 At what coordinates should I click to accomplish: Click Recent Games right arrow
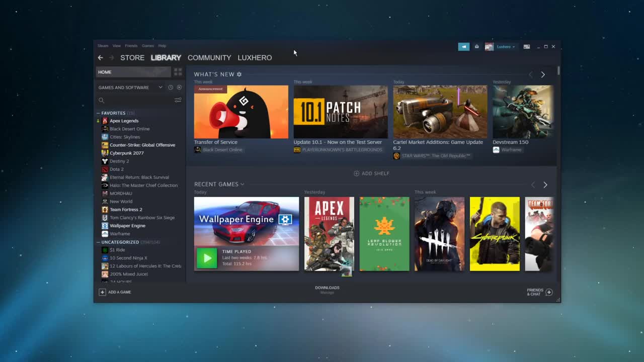click(545, 185)
